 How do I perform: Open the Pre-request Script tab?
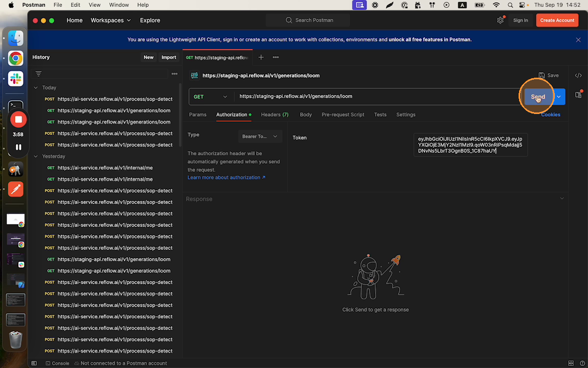tap(343, 114)
